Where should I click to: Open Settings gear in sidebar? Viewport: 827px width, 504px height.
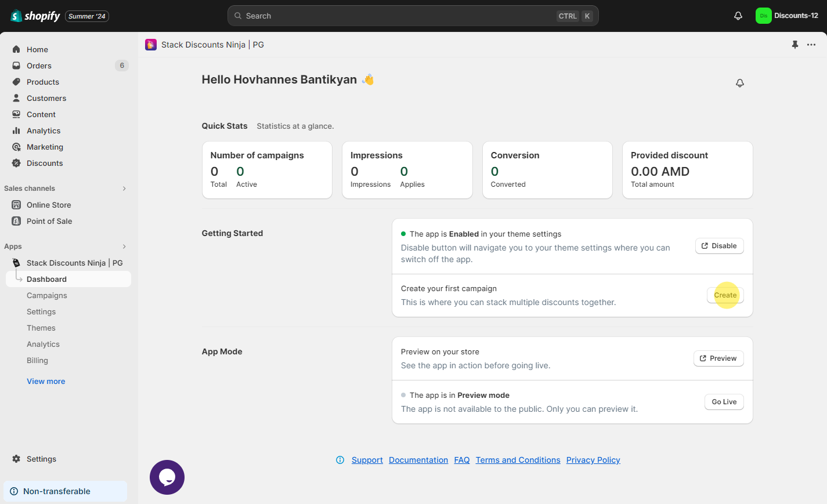point(16,459)
